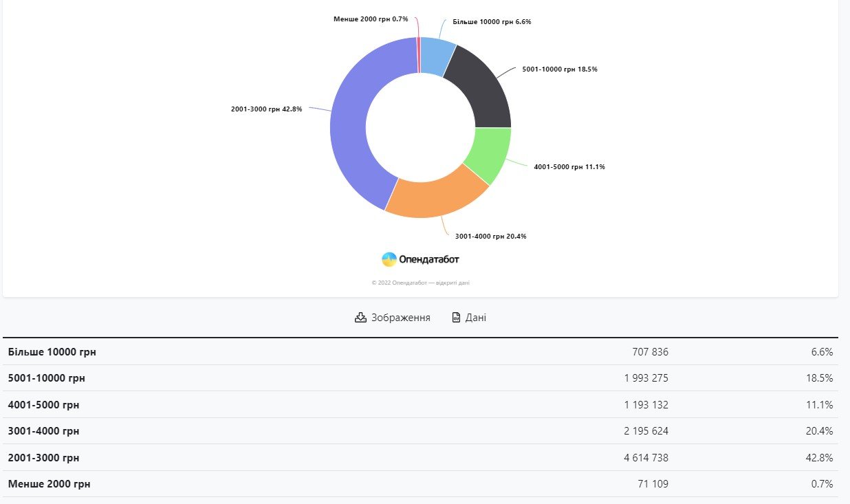Select the 'Менше 2000 грн' table row title
Image resolution: width=850 pixels, height=504 pixels.
tap(49, 484)
